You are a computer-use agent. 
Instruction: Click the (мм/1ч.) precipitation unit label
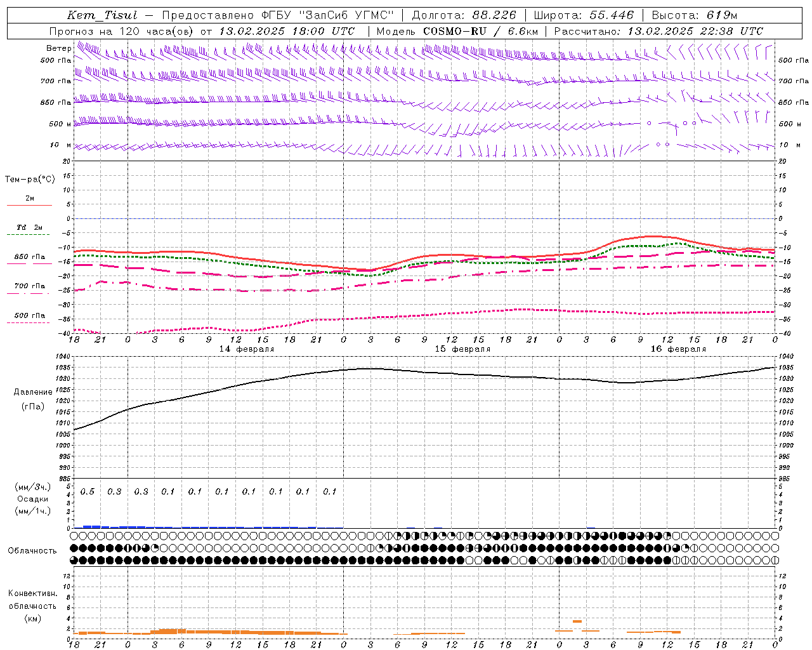pos(33,511)
